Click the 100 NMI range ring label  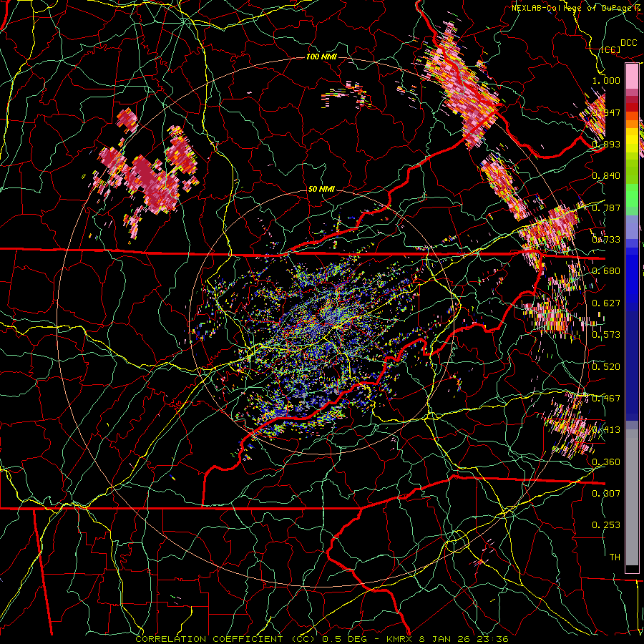(321, 57)
